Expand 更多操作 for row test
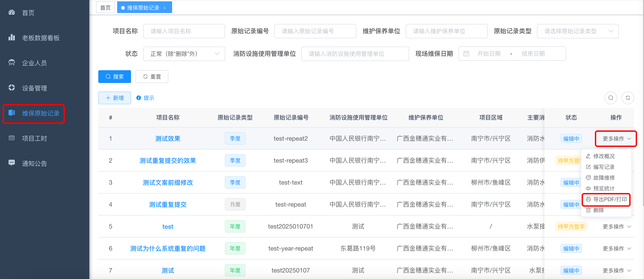 (x=616, y=227)
